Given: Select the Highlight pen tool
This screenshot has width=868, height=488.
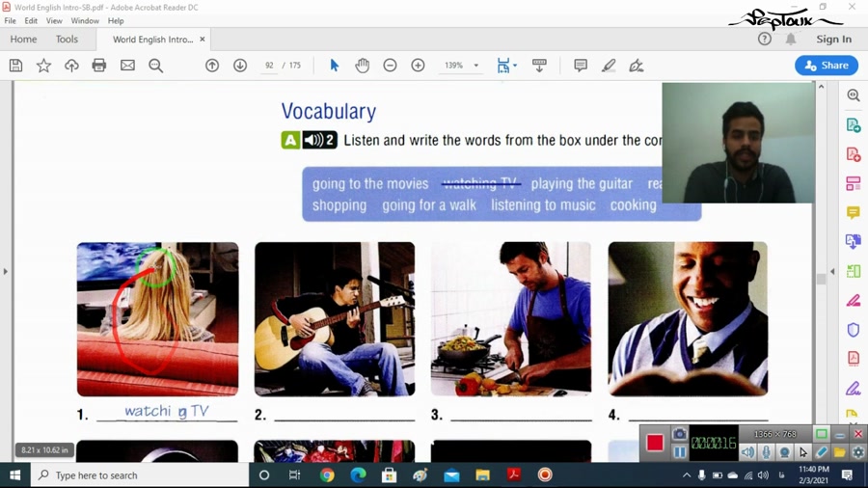Looking at the screenshot, I should [609, 66].
